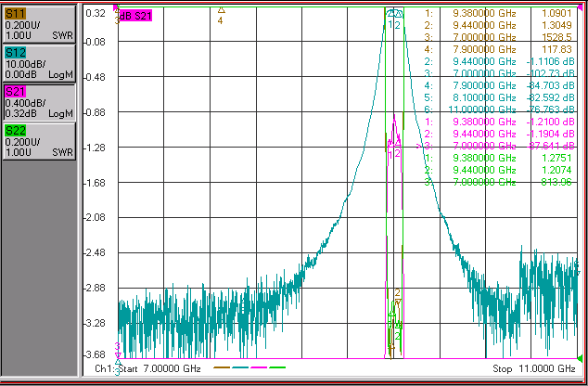This screenshot has width=588, height=386.
Task: Select marker readout value -1.1904 dB
Action: pos(551,134)
